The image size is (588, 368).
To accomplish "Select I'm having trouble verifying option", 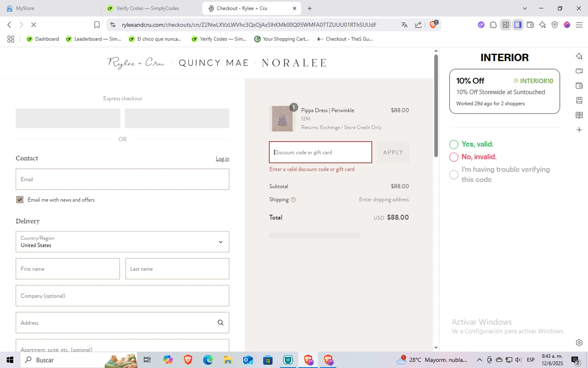I will point(454,175).
